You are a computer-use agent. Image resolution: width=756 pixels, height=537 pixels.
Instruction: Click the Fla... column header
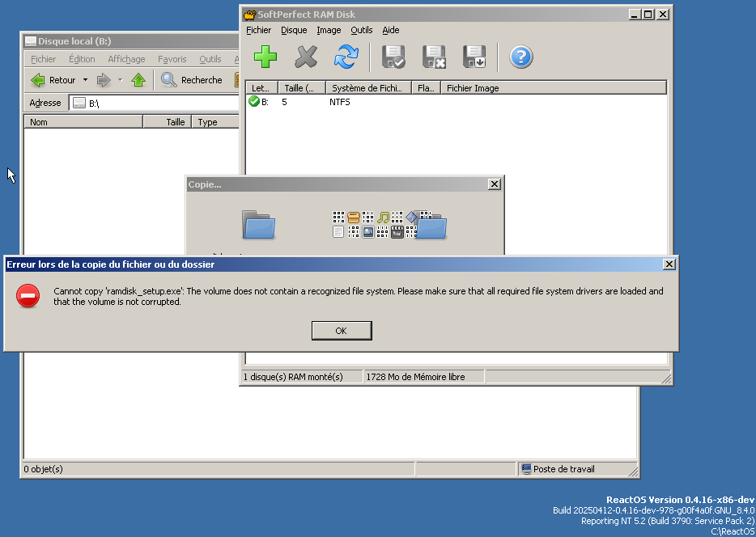[x=426, y=87]
